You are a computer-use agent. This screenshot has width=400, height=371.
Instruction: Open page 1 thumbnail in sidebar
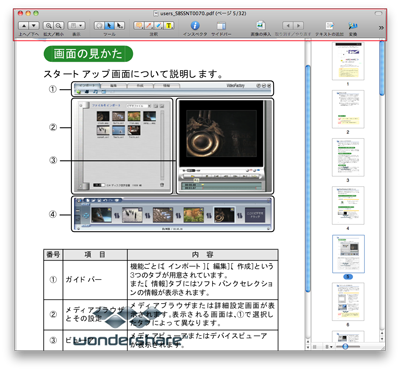[348, 61]
